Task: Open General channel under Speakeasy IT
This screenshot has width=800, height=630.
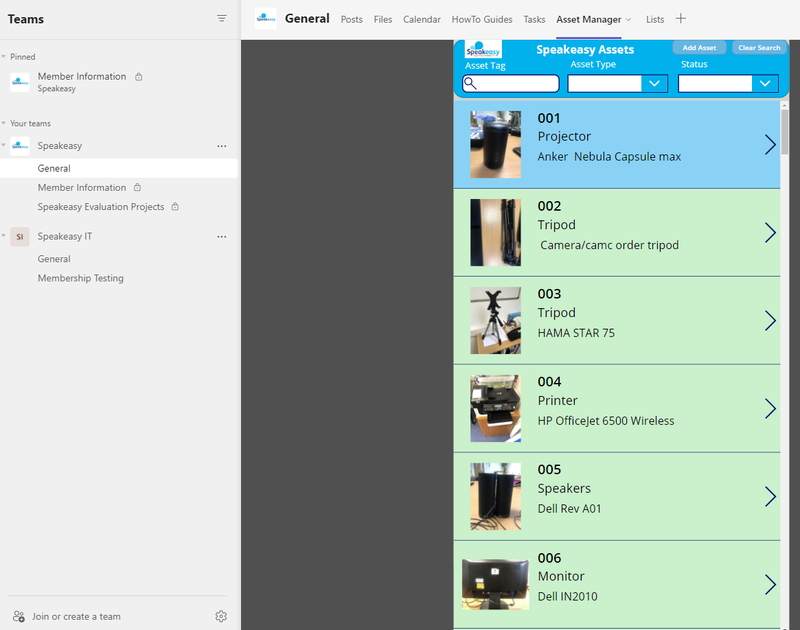Action: coord(54,259)
